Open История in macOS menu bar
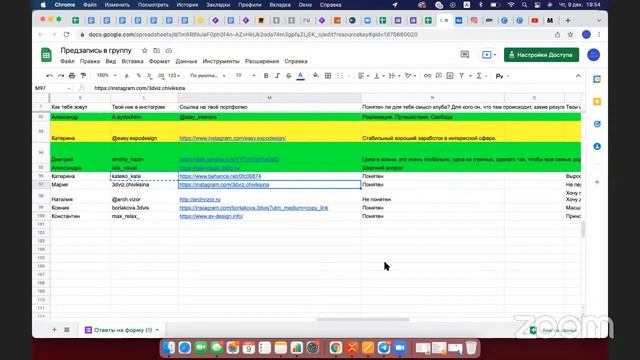 click(x=187, y=5)
